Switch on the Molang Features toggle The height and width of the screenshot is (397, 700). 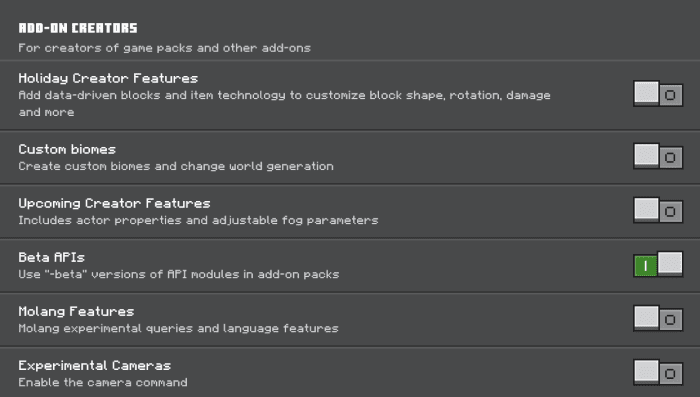coord(658,318)
